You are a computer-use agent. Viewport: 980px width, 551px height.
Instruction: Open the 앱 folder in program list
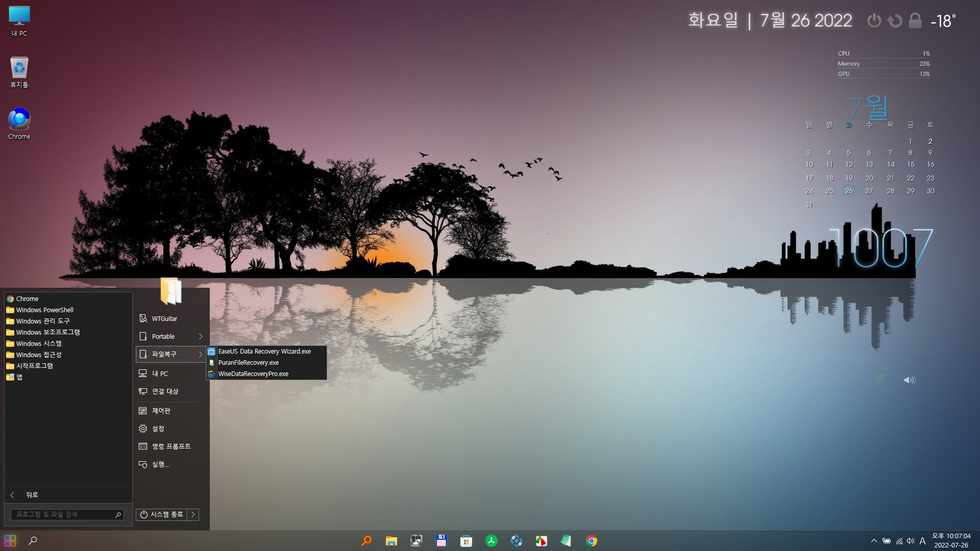(x=68, y=378)
